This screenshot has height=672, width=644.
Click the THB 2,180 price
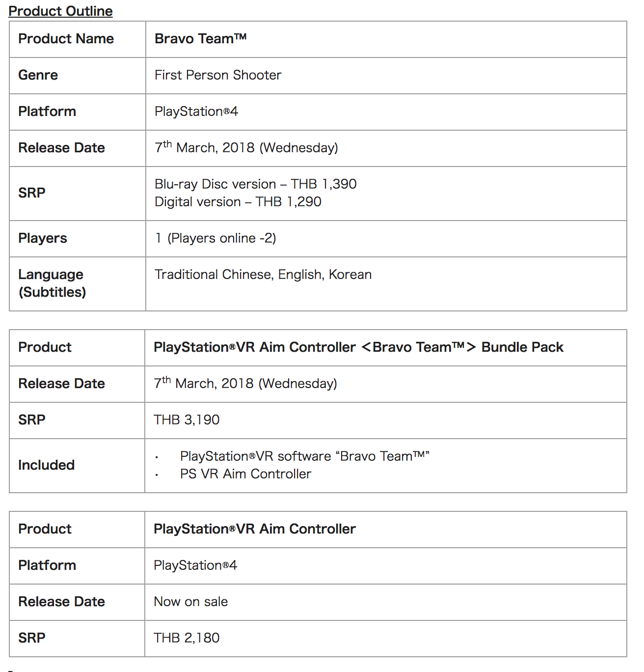(186, 638)
